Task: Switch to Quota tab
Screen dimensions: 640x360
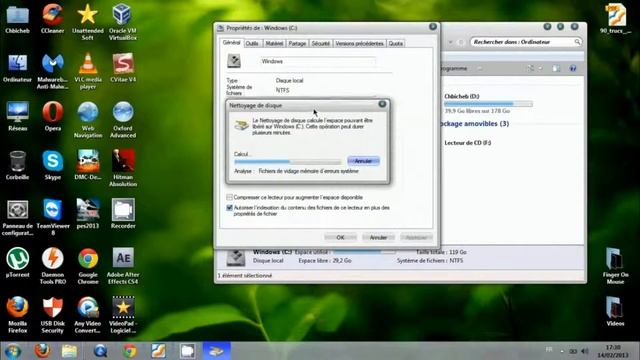Action: [396, 43]
